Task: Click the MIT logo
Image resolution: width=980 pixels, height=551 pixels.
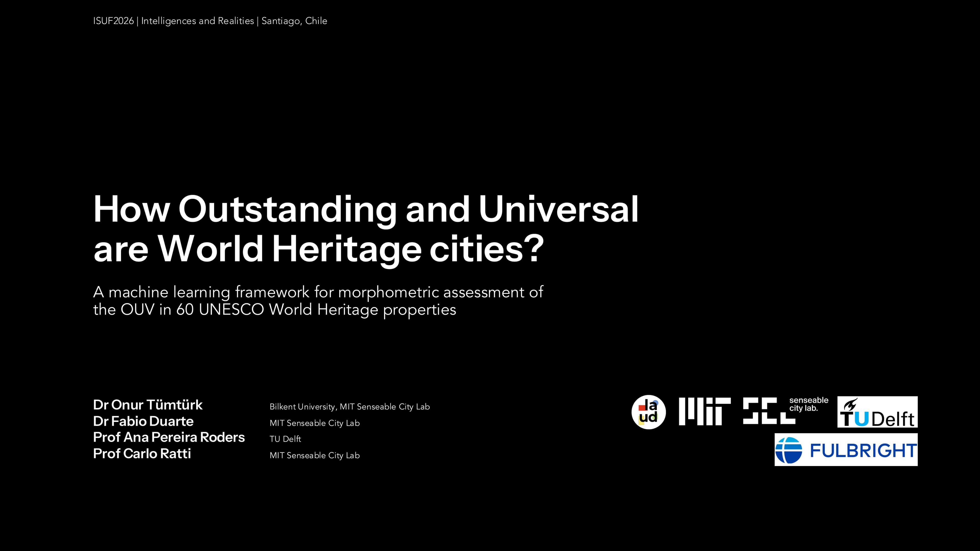Action: [705, 411]
